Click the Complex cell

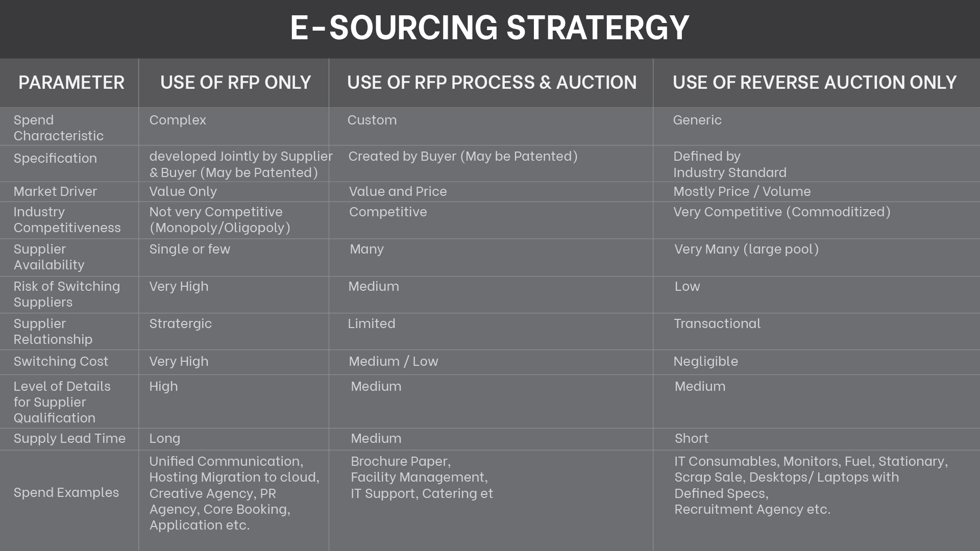coord(178,120)
